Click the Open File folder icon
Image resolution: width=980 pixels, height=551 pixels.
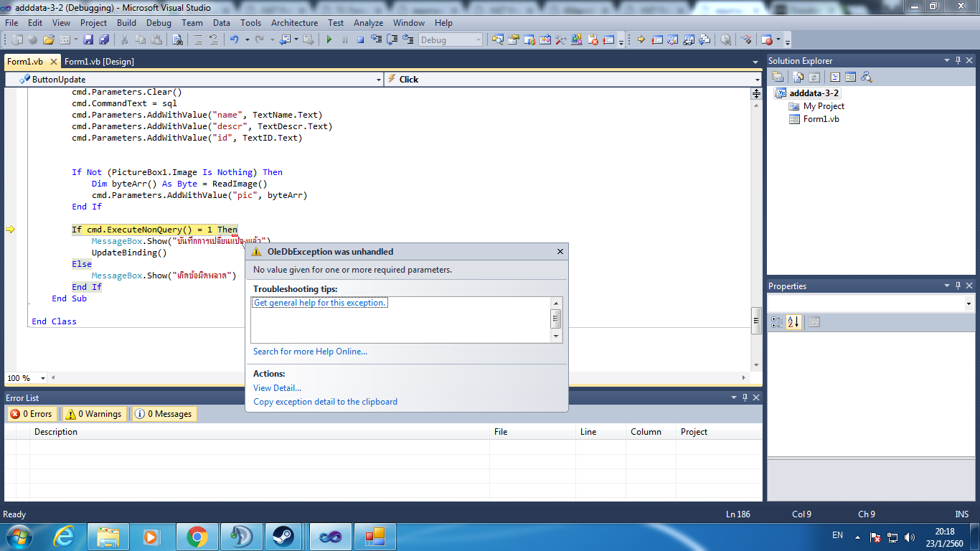coord(49,40)
